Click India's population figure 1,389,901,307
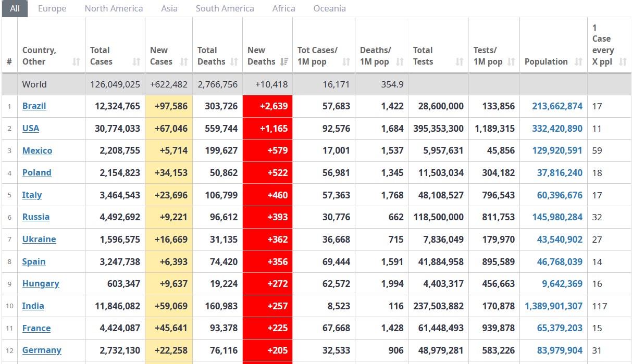The width and height of the screenshot is (632, 364). coord(553,306)
